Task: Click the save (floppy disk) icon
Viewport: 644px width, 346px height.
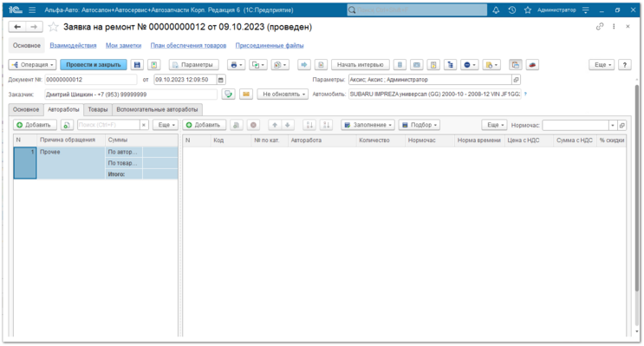Action: 137,65
